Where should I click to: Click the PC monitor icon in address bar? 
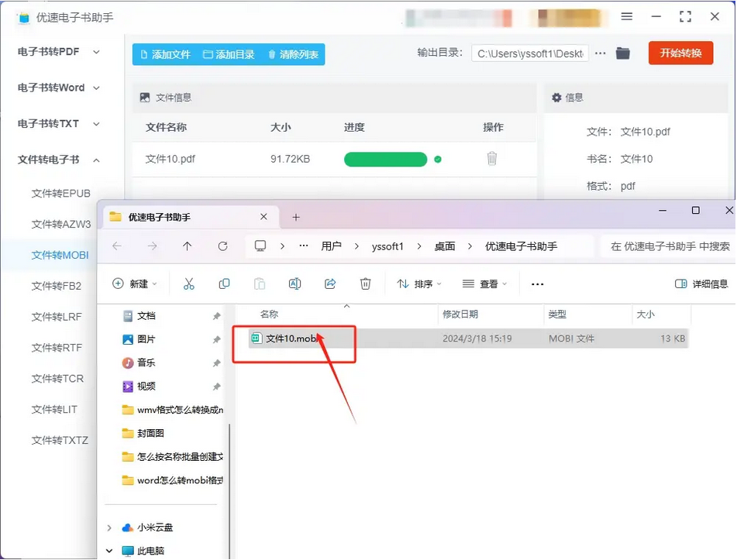[x=260, y=246]
